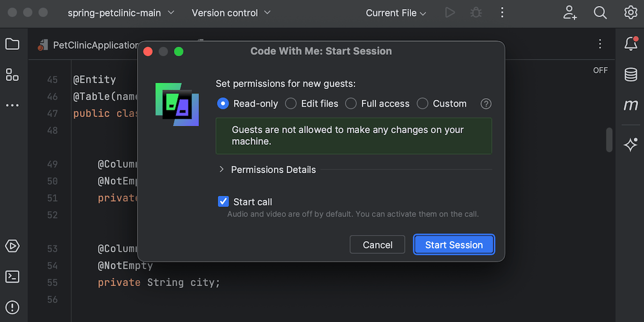Screen dimensions: 644x322
Task: Open the Problems tool window icon
Action: (12, 308)
